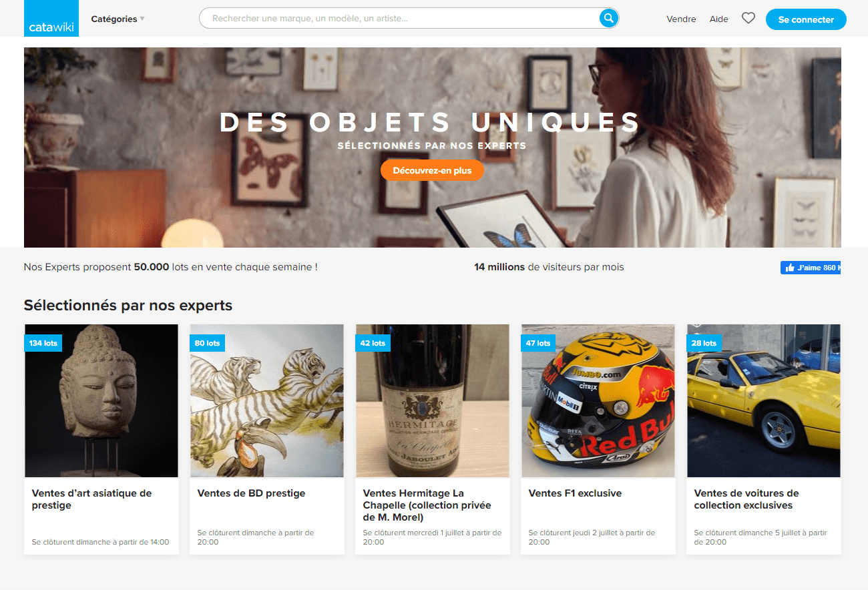This screenshot has height=590, width=868.
Task: Click the orange Découvrez-en plus button
Action: (x=432, y=170)
